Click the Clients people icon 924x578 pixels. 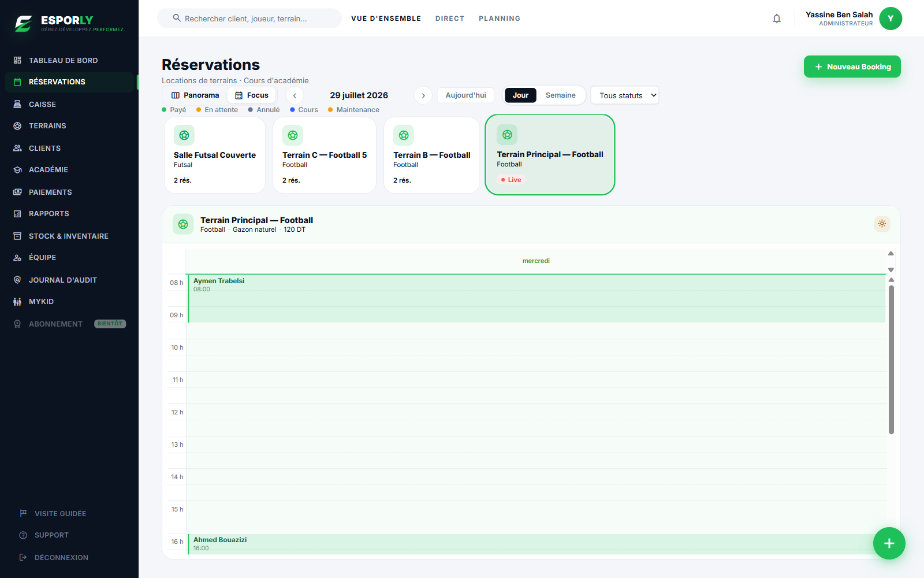(17, 148)
